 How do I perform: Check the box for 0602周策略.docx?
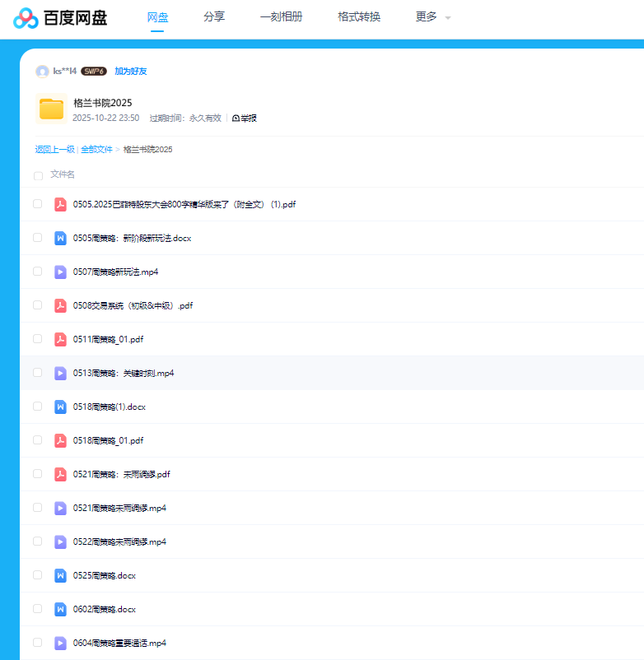(x=38, y=608)
